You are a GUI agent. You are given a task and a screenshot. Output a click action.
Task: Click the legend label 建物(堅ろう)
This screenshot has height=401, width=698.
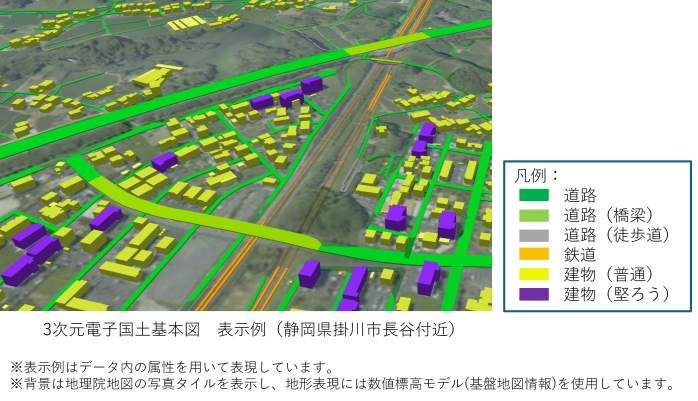coord(617,294)
